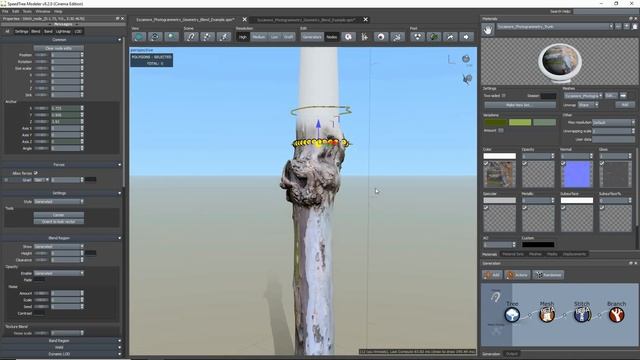Select the Mesh generator node icon
The width and height of the screenshot is (640, 360).
pyautogui.click(x=547, y=315)
